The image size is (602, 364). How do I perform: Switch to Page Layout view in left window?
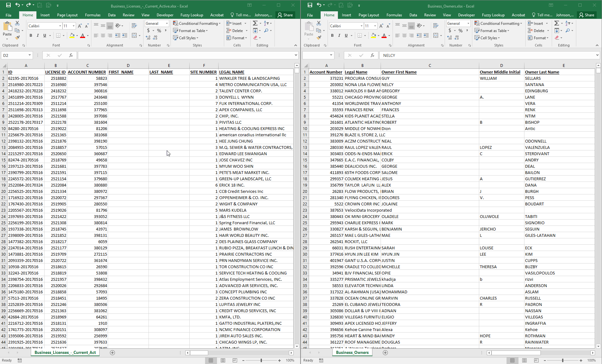[x=223, y=360]
